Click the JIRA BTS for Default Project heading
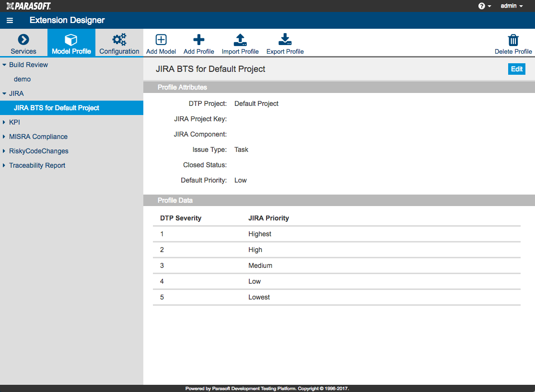The image size is (535, 392). pos(210,69)
